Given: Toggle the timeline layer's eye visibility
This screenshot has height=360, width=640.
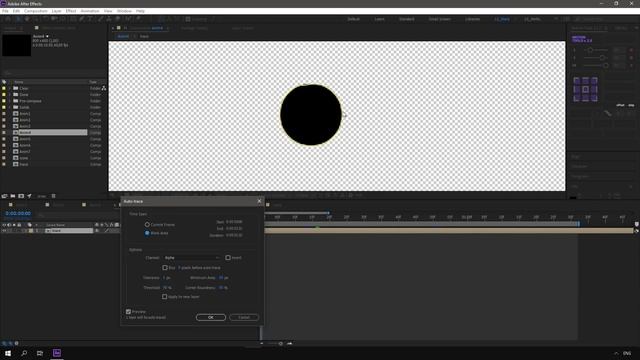Looking at the screenshot, I should pos(4,231).
